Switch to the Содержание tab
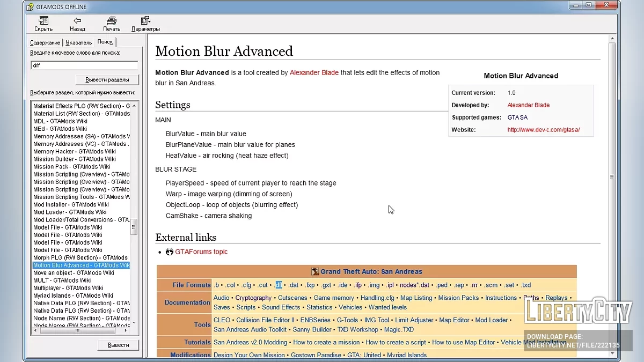Image resolution: width=644 pixels, height=362 pixels. tap(46, 42)
